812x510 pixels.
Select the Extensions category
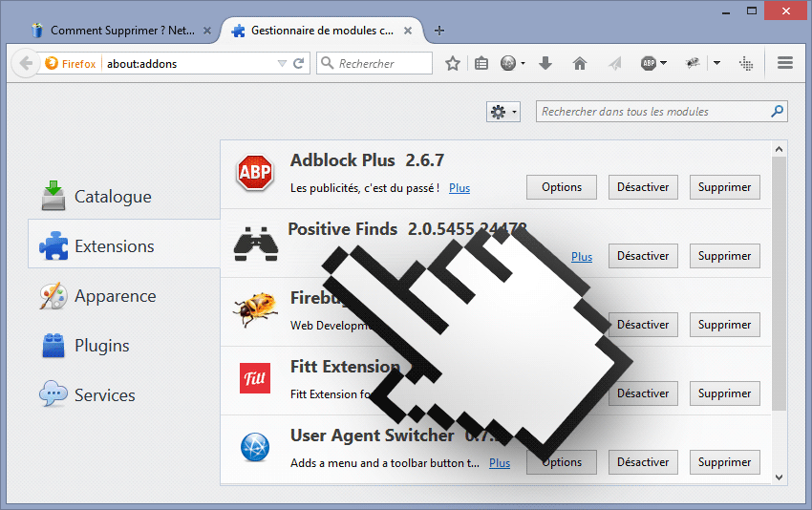[x=124, y=244]
